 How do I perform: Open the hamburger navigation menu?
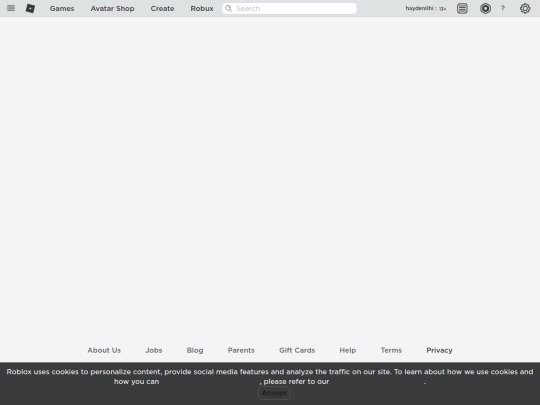11,8
